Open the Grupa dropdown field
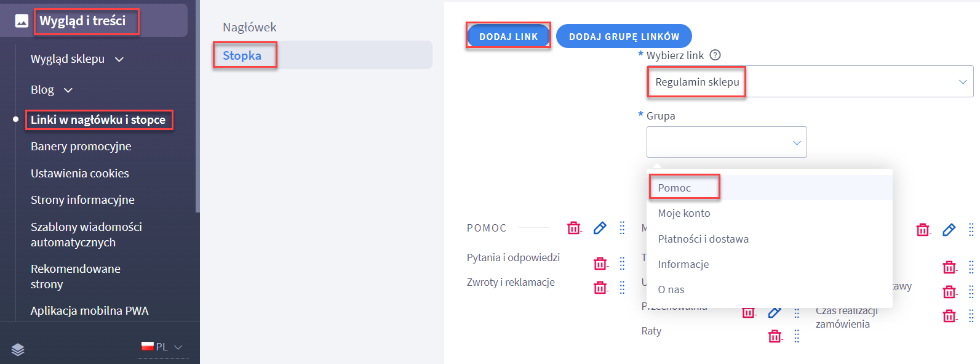This screenshot has width=980, height=364. pyautogui.click(x=727, y=142)
